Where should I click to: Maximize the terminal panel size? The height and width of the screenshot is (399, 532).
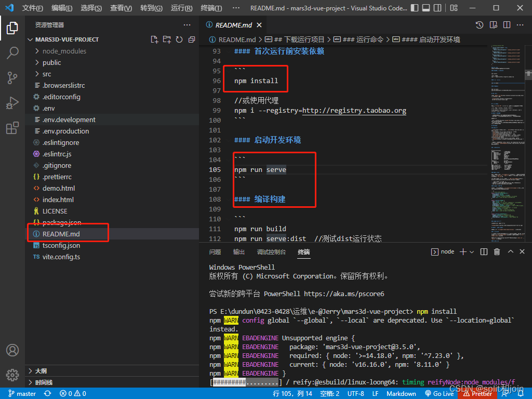tap(510, 252)
